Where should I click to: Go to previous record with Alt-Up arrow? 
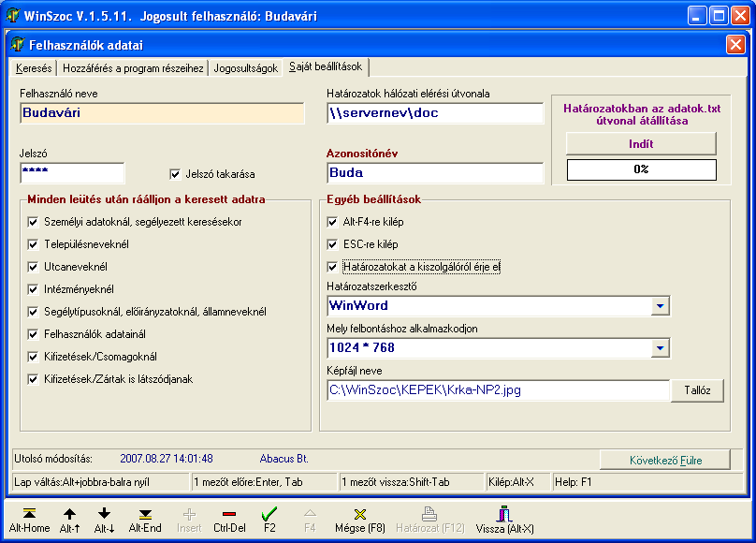(69, 514)
